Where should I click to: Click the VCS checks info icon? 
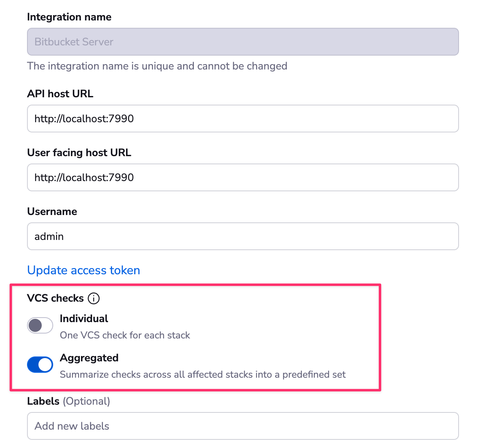94,298
